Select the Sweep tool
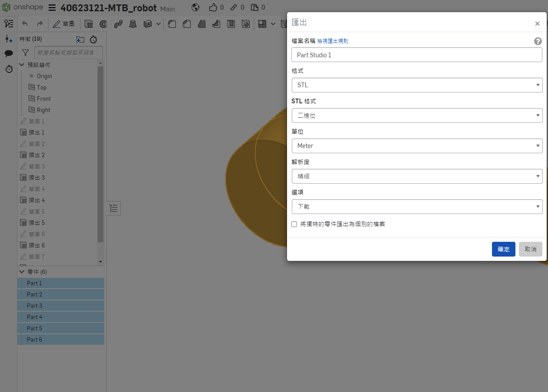 point(118,24)
